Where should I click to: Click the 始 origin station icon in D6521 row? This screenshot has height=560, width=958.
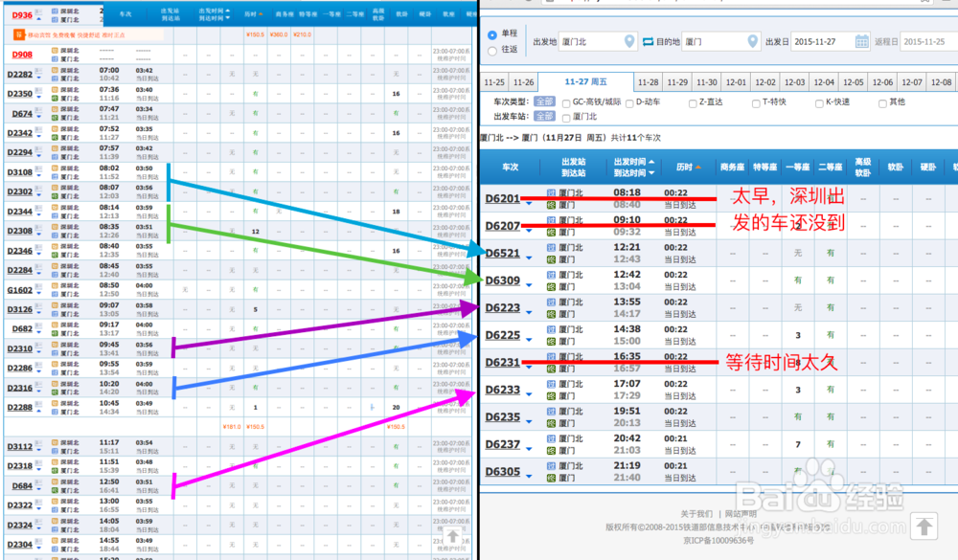pos(551,247)
